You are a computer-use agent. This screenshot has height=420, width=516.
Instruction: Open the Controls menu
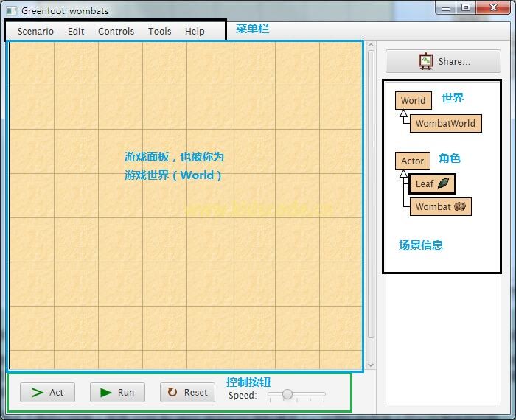[x=116, y=31]
